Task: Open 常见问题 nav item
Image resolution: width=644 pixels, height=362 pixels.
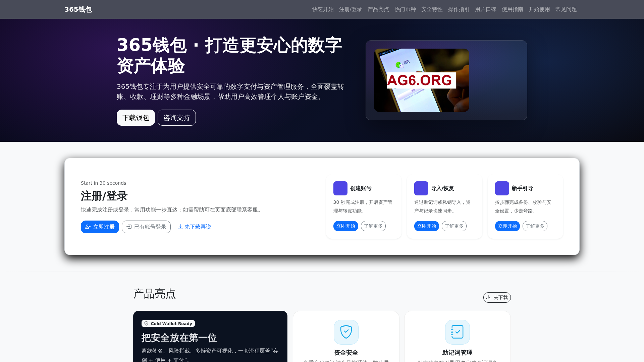Action: [x=566, y=9]
